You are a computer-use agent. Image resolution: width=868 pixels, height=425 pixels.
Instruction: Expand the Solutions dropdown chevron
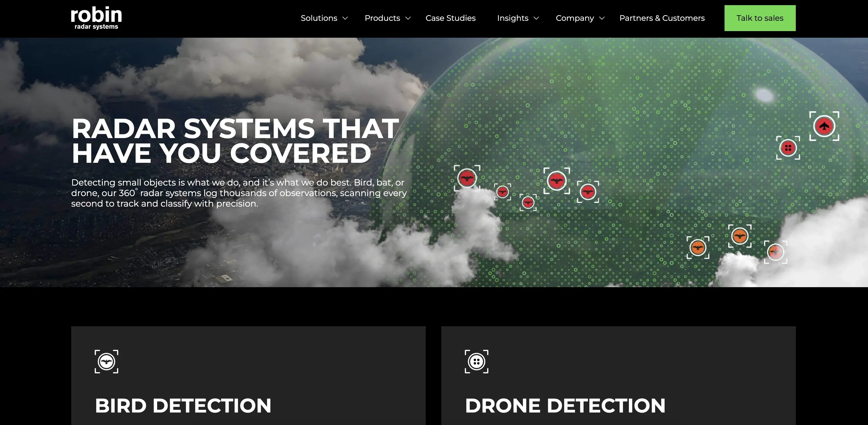tap(345, 18)
